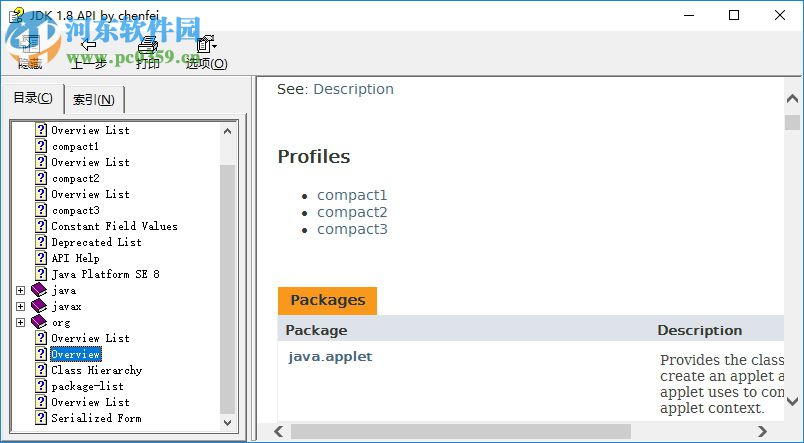Click the help-file icon in the title bar
The image size is (804, 443).
[x=16, y=14]
